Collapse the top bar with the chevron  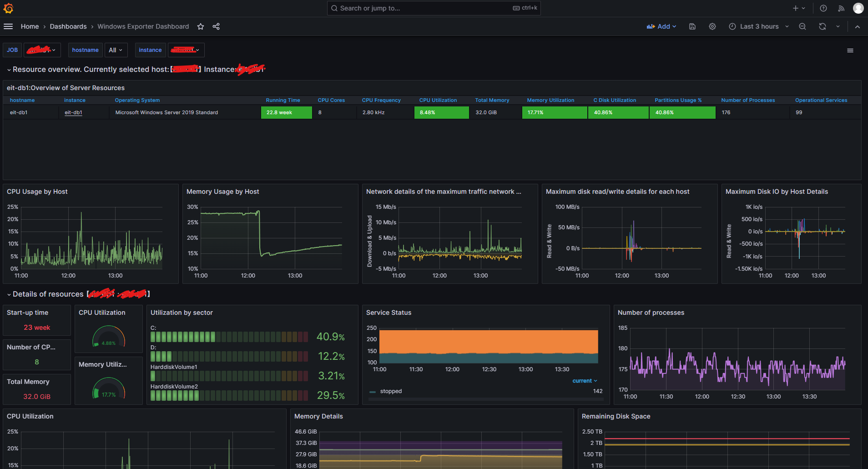[858, 26]
